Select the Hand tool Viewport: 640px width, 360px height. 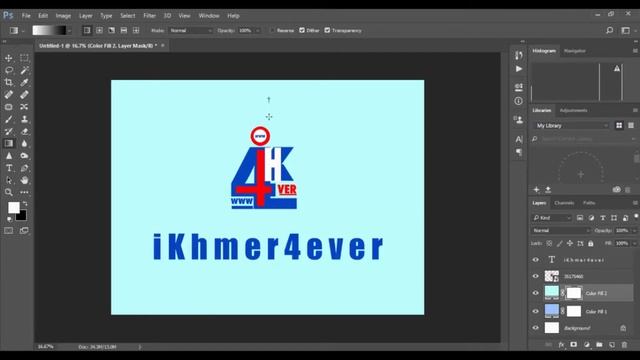(24, 180)
